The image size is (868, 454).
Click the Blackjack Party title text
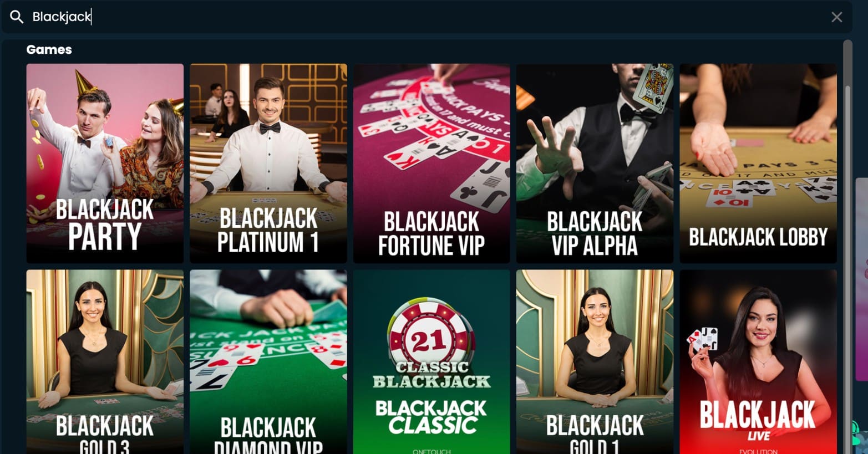click(x=105, y=225)
